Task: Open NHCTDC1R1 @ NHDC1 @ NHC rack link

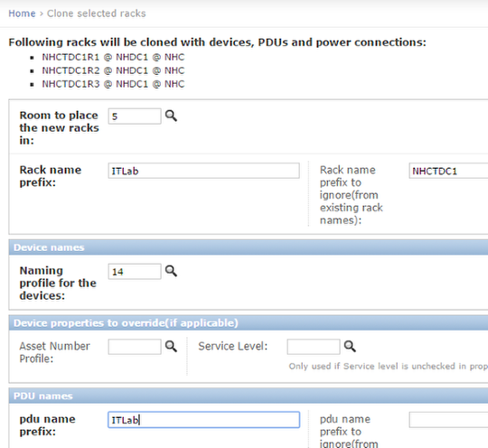Action: [x=113, y=57]
